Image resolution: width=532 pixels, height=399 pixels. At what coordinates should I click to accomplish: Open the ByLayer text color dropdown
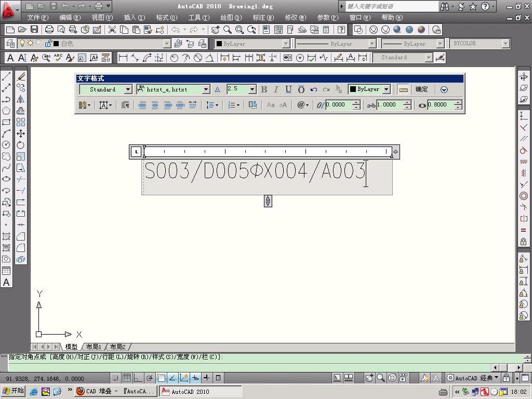coord(387,89)
